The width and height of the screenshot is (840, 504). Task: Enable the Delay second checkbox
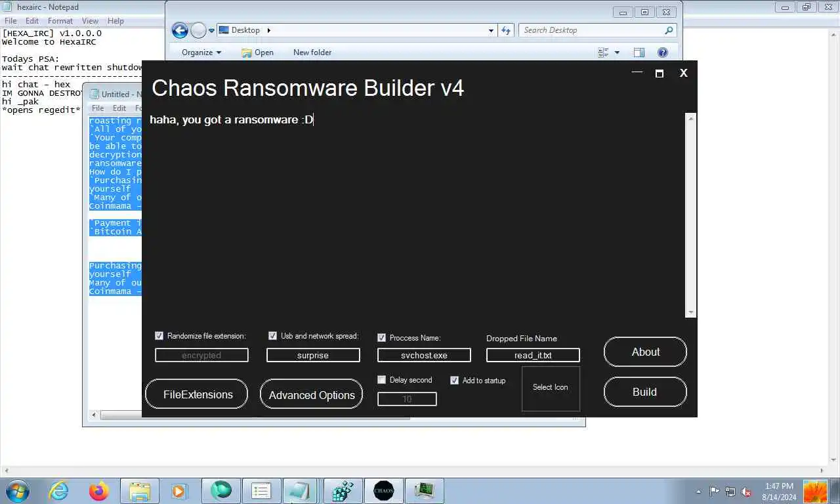click(x=381, y=379)
